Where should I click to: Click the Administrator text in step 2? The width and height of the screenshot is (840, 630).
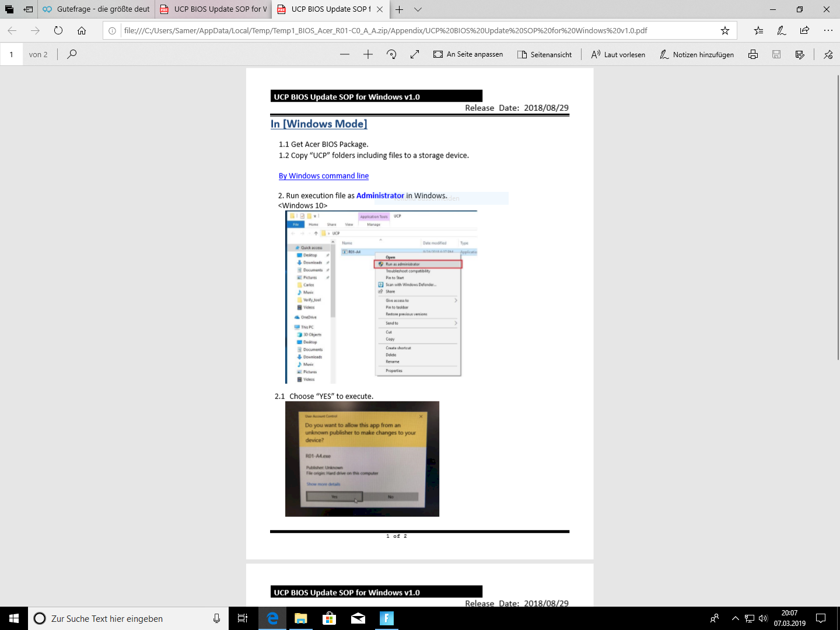coord(380,195)
